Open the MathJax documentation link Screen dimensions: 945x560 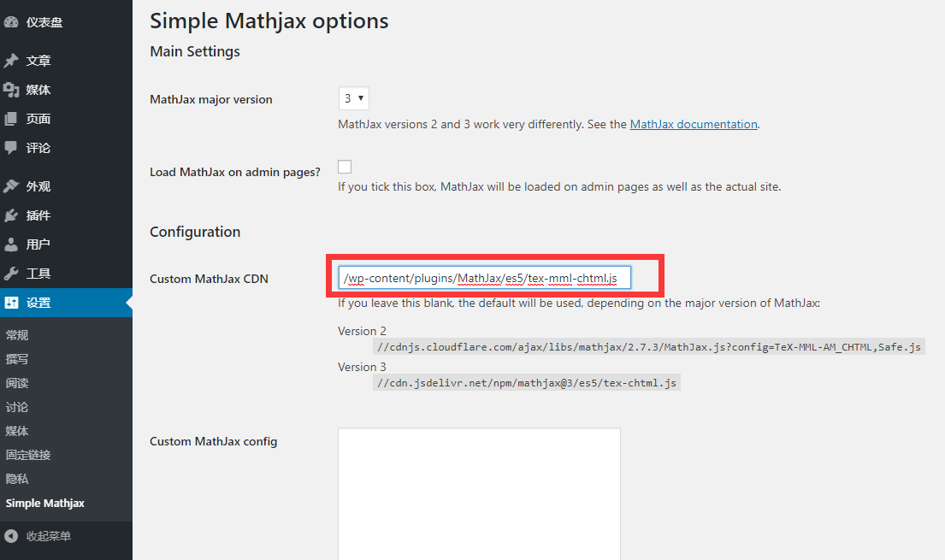(x=694, y=124)
